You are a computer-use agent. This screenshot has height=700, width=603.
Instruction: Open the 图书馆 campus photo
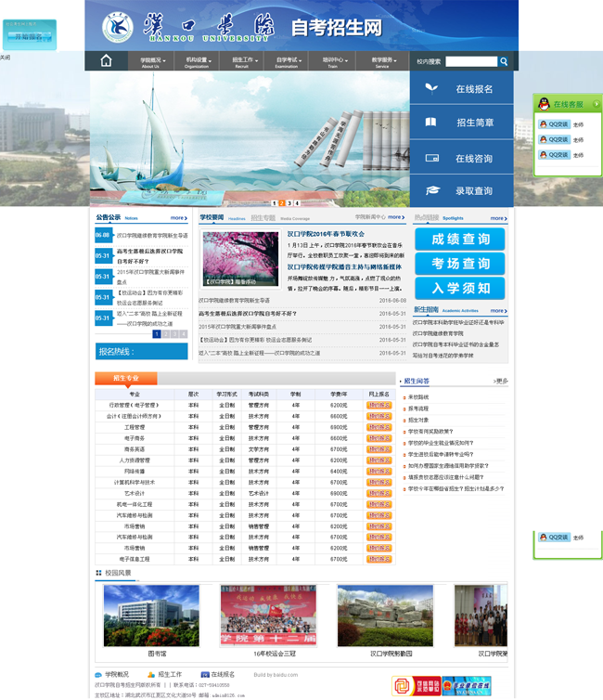click(x=151, y=616)
